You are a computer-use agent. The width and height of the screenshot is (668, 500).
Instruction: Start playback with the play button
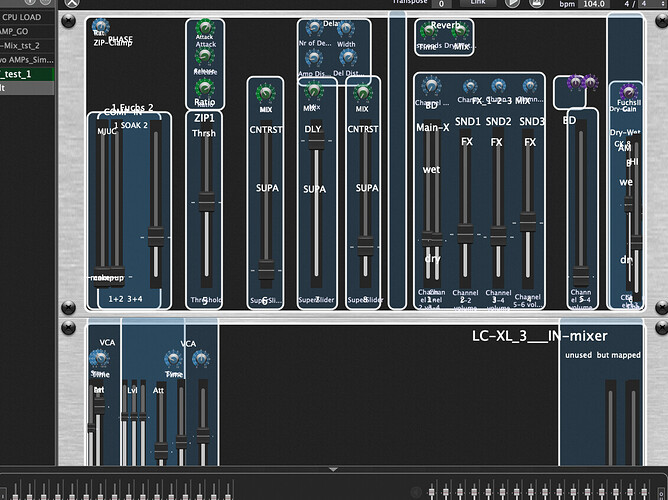tap(513, 3)
